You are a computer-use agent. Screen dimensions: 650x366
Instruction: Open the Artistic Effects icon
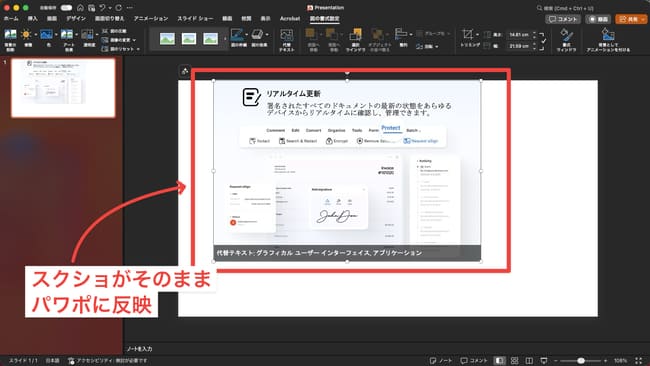67,34
